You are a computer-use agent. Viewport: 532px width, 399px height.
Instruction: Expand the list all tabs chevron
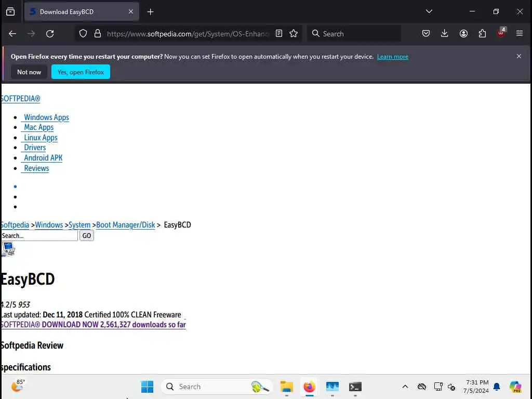[429, 11]
